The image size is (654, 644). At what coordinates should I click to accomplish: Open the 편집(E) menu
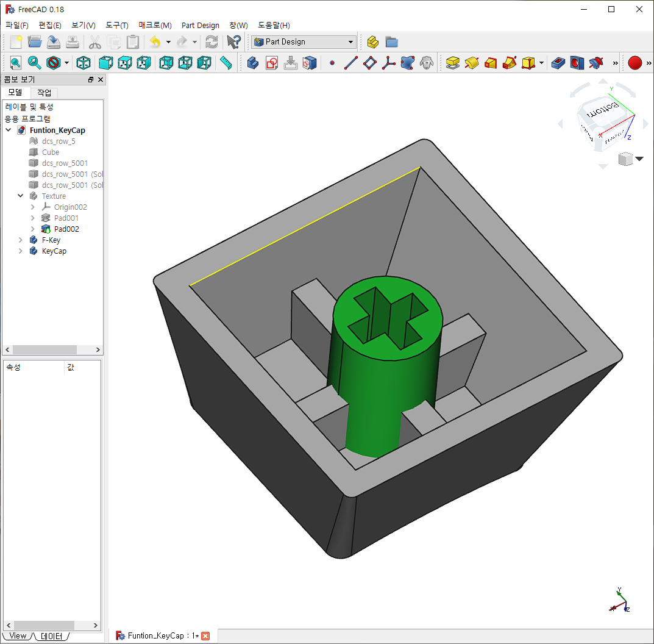tap(50, 26)
